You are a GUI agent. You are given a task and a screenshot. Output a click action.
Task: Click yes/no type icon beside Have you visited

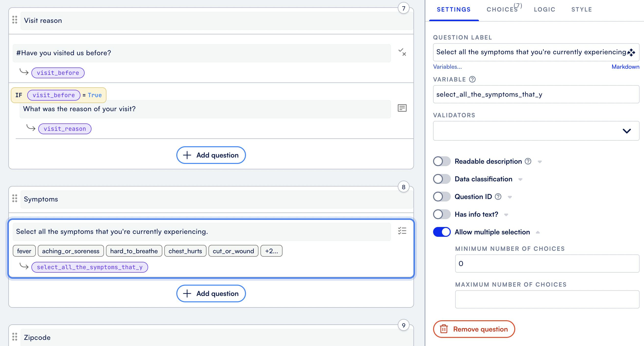pos(402,52)
